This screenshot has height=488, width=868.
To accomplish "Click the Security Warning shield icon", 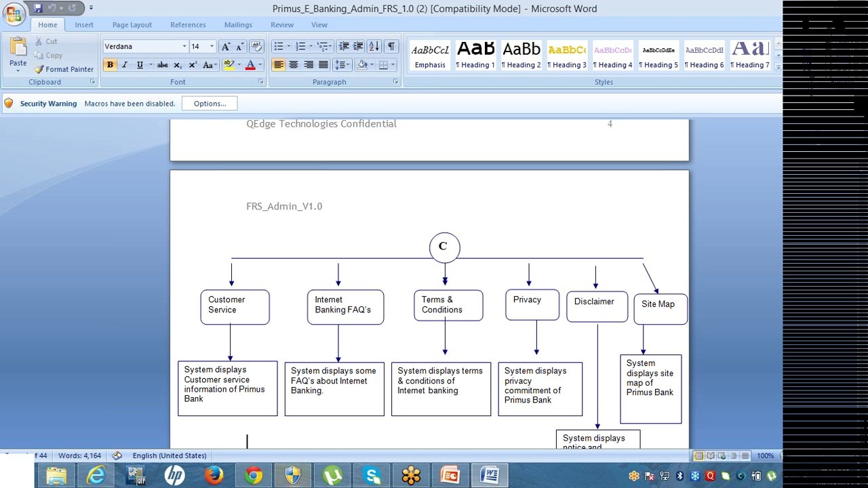I will click(x=9, y=103).
